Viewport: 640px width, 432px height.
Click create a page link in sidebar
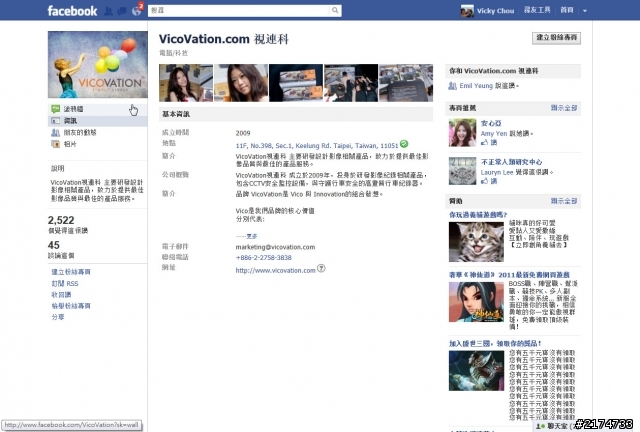tap(71, 272)
